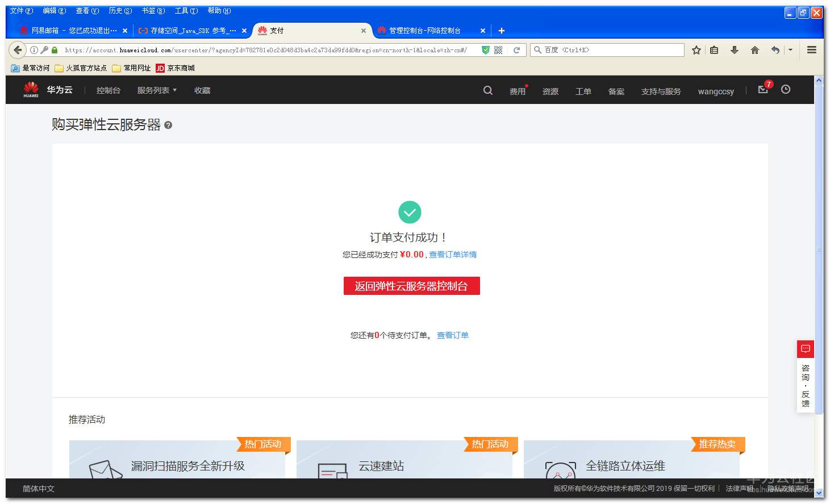Screen dimensions: 830x504
Task: Click 返回弹性云服务器控制台 button
Action: pyautogui.click(x=412, y=286)
